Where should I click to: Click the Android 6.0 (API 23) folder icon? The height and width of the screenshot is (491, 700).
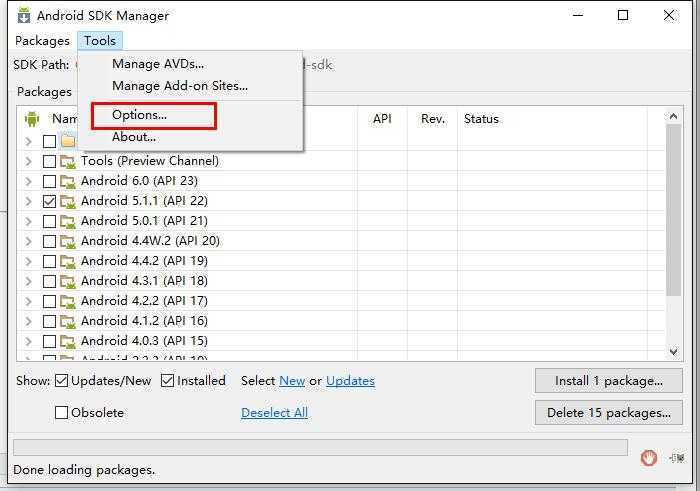tap(68, 181)
